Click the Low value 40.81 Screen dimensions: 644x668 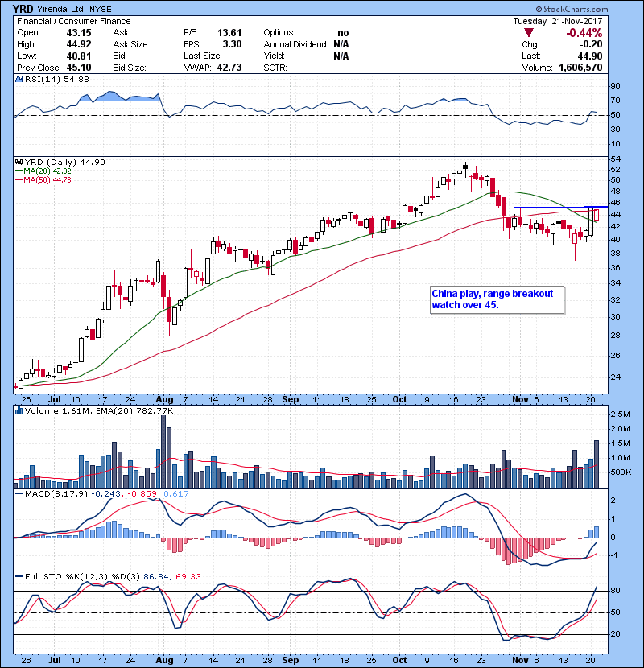click(x=79, y=56)
